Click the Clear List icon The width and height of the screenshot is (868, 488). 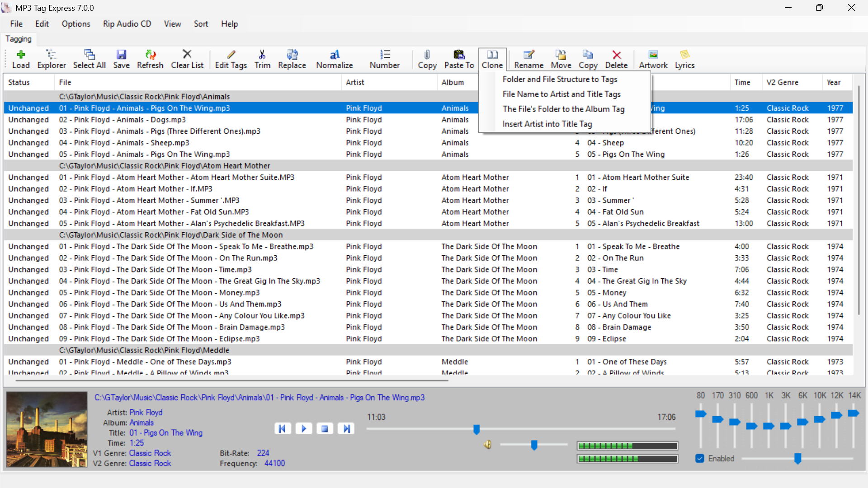[x=187, y=59]
